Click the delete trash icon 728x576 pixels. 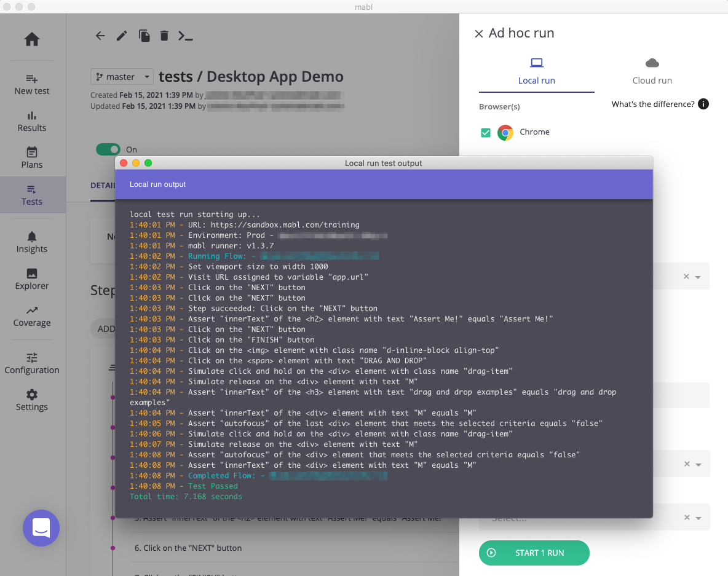[164, 36]
